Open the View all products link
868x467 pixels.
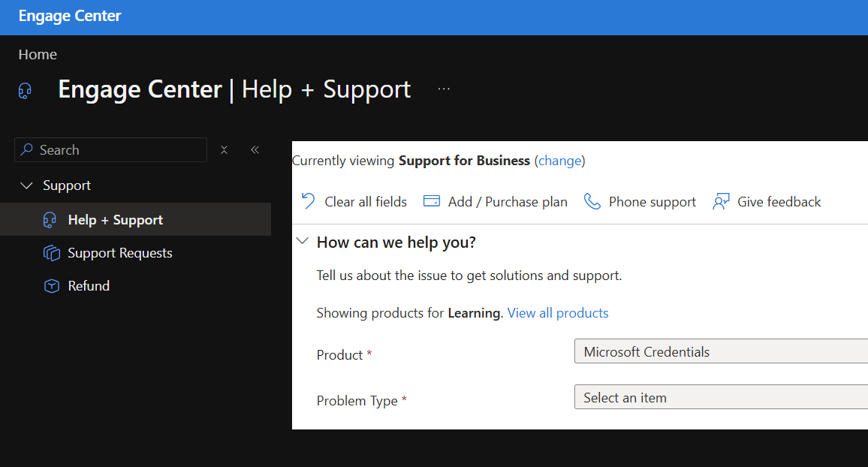point(557,313)
